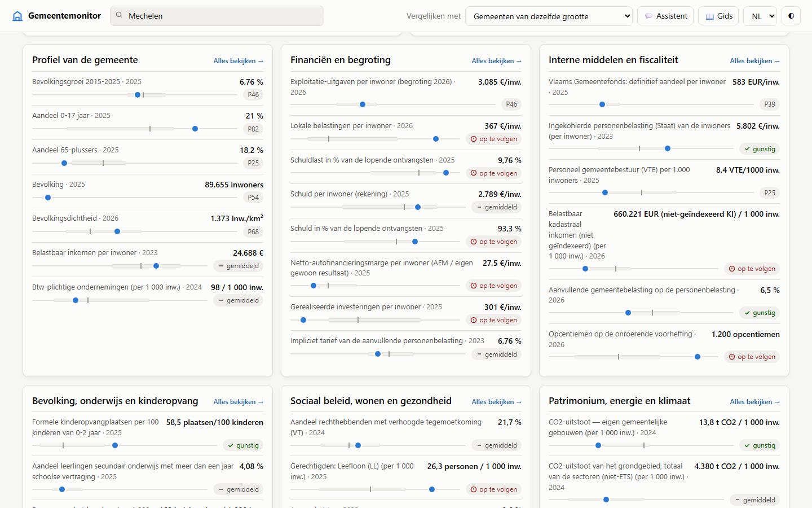The width and height of the screenshot is (812, 508).
Task: Click 'gemiddeld' badge for Belastbaar inkomen per inwoner
Action: (x=239, y=266)
